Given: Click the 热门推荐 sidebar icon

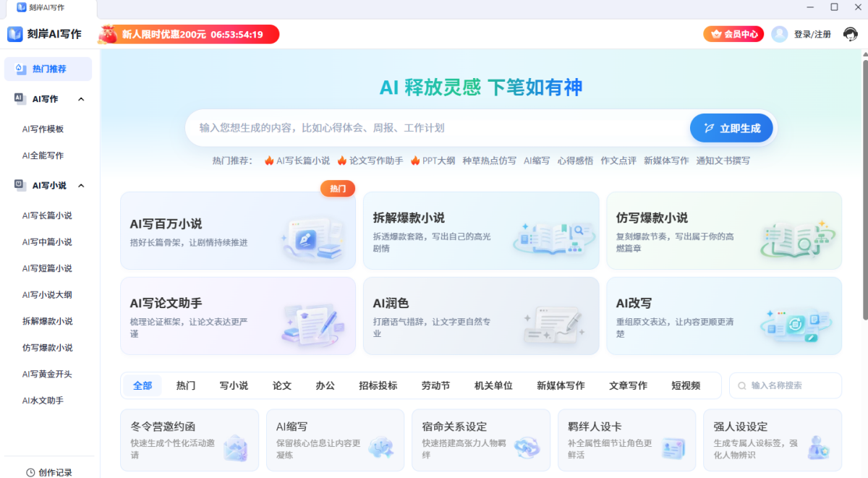Looking at the screenshot, I should pos(20,69).
